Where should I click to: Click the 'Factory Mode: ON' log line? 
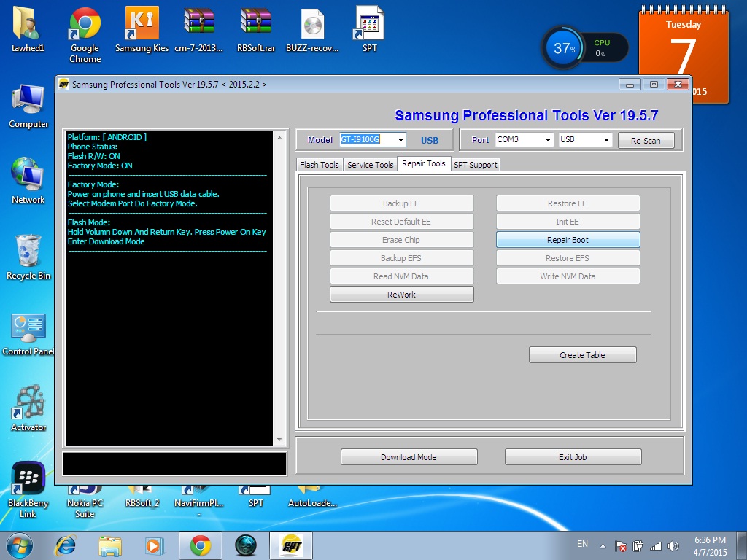100,166
